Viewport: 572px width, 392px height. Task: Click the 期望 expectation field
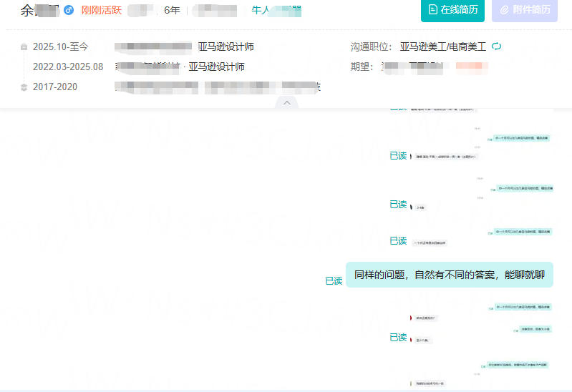[362, 67]
